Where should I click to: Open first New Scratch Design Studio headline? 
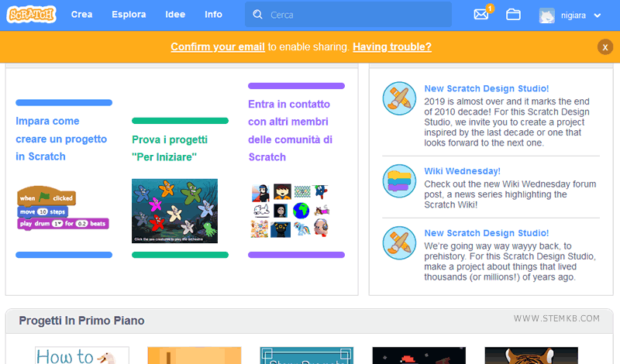tap(487, 88)
